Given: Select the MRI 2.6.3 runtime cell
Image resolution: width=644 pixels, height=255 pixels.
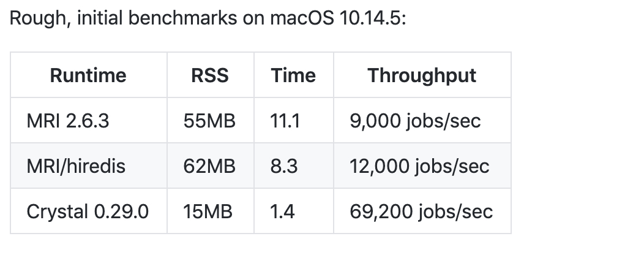Looking at the screenshot, I should (x=88, y=121).
